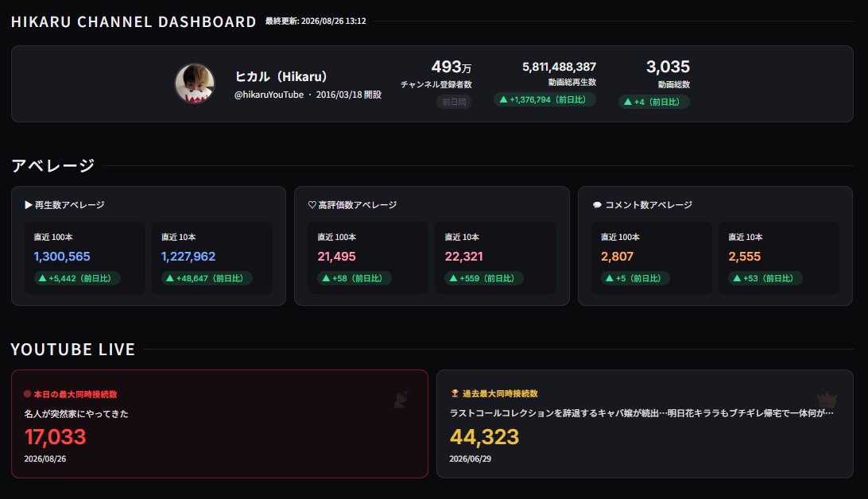This screenshot has height=499, width=868.
Task: Click the trophy icon beside 過去最大同時接続数
Action: point(455,393)
